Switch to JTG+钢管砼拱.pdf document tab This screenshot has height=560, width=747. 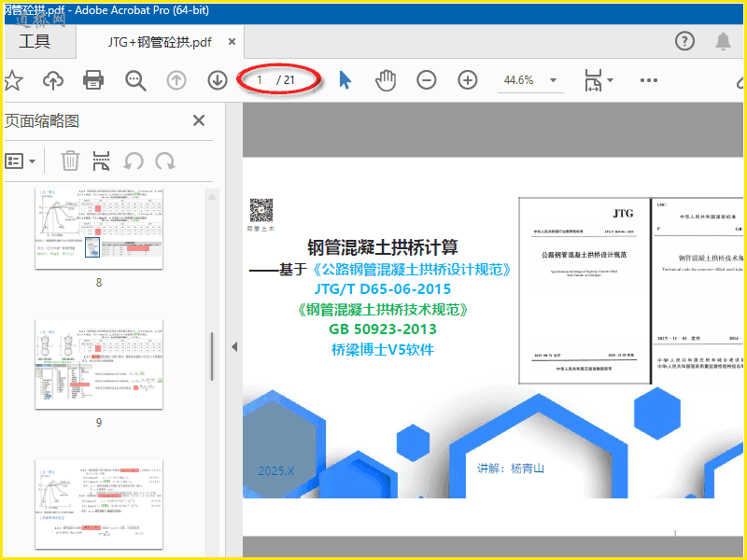click(x=160, y=42)
